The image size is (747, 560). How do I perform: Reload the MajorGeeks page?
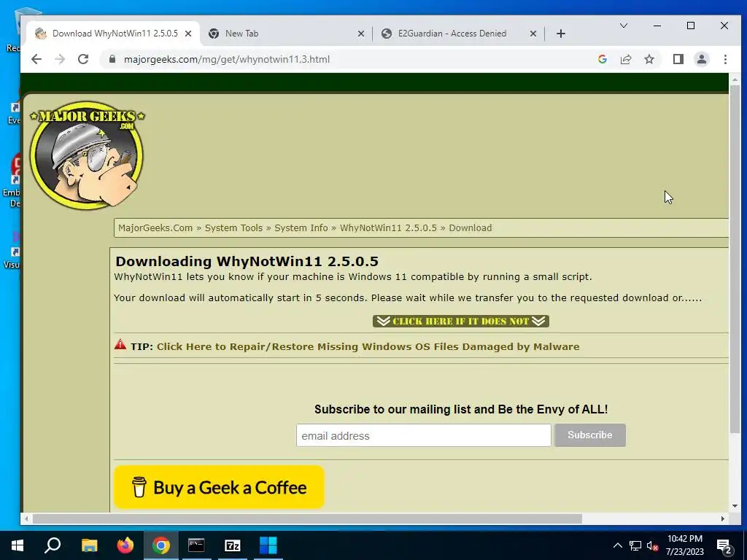coord(83,59)
